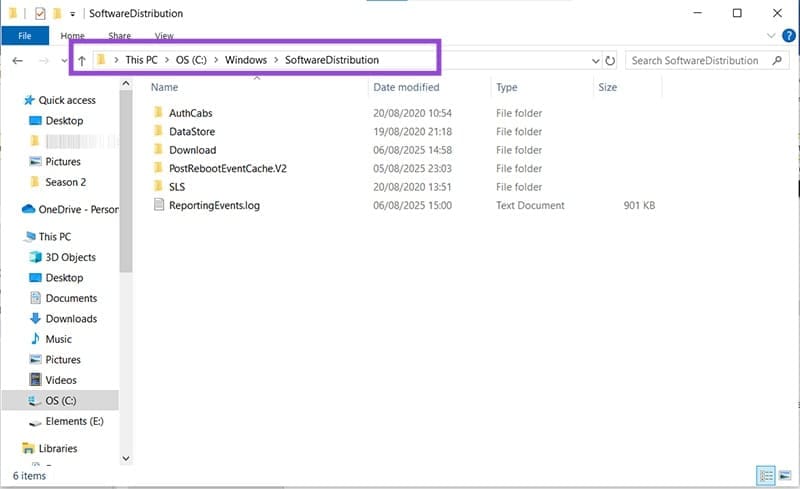Open the DataStore folder
This screenshot has width=800, height=489.
point(191,132)
